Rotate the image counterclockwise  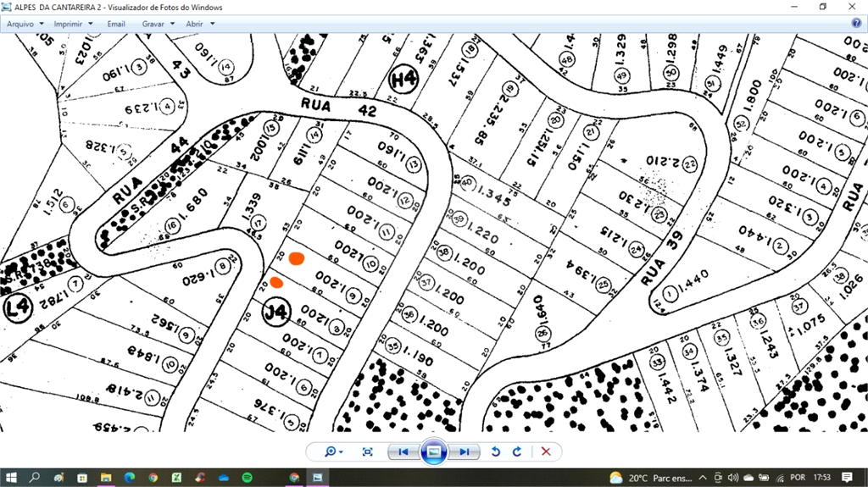pos(496,452)
